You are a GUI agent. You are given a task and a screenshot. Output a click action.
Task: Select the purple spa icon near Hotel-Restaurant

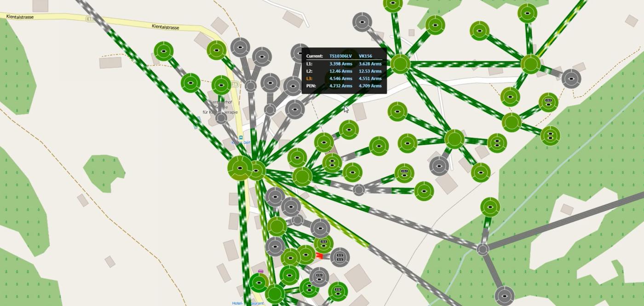(x=261, y=271)
